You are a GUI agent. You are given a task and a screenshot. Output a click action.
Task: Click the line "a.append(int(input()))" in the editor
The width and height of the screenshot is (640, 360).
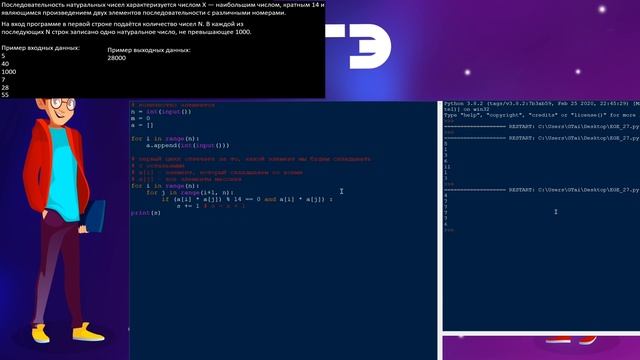click(188, 145)
